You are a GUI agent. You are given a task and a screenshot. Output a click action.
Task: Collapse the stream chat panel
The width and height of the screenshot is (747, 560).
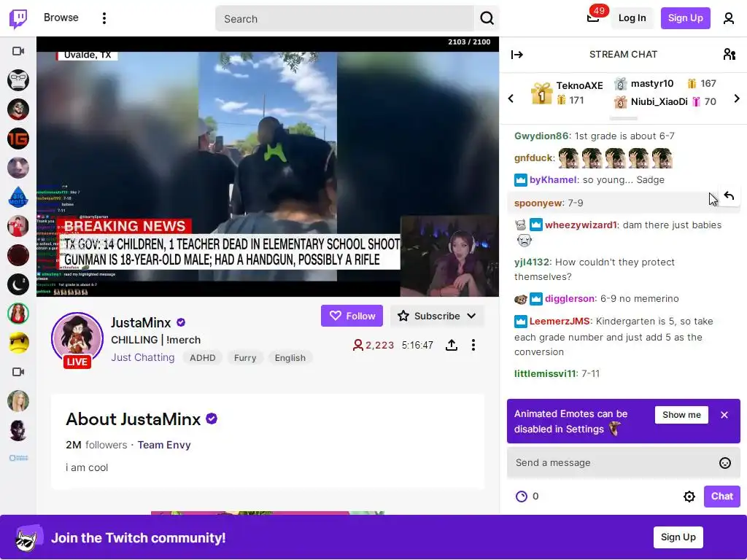[x=517, y=55]
